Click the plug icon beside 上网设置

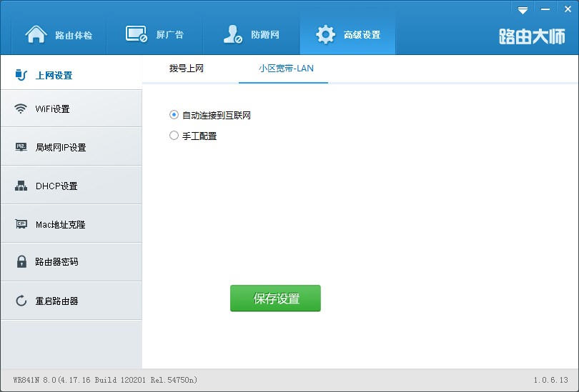click(21, 75)
